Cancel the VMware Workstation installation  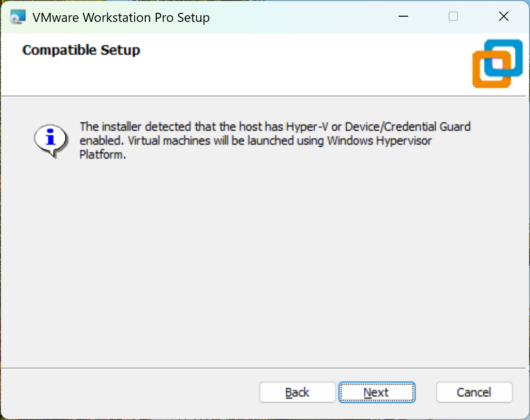pos(474,392)
